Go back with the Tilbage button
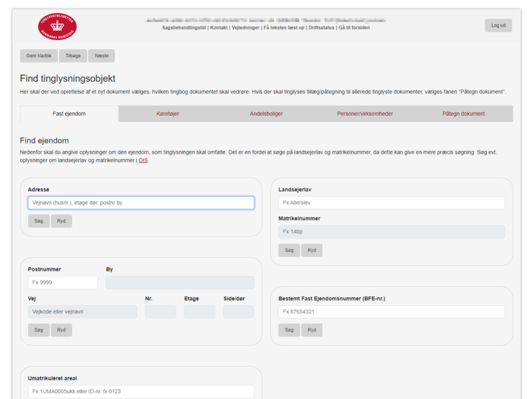This screenshot has height=399, width=532. (72, 56)
